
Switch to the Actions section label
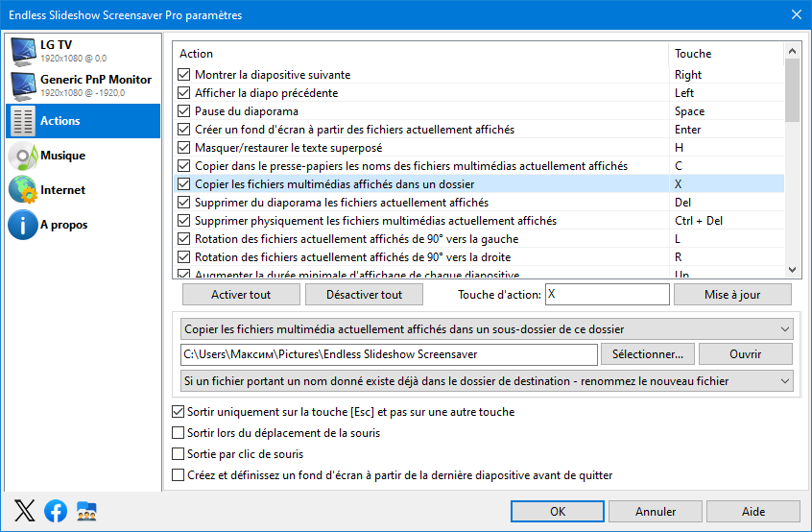click(60, 121)
